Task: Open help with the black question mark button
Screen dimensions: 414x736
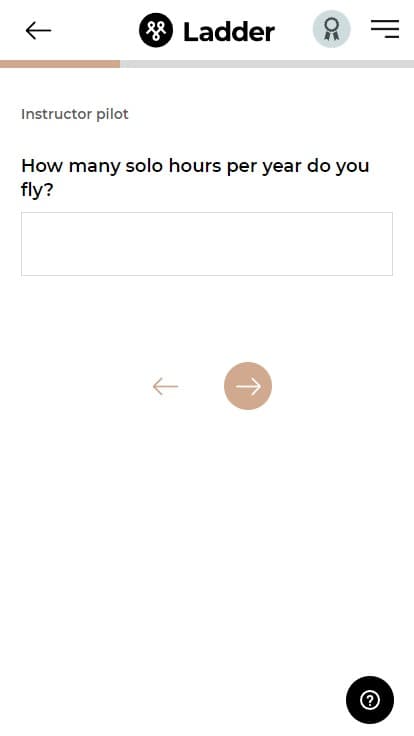Action: pos(370,700)
